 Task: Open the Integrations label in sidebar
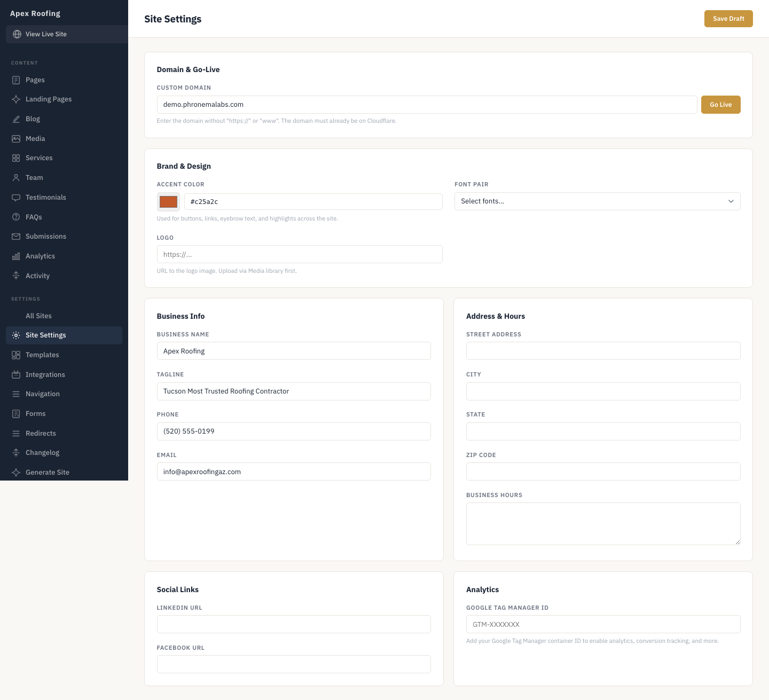coord(45,375)
